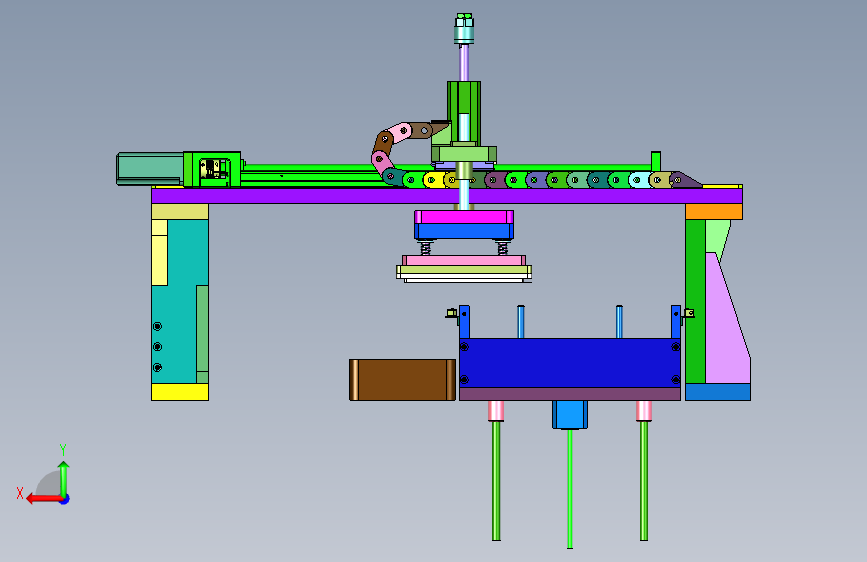Select the top screw on the teal left column
Image resolution: width=867 pixels, height=562 pixels.
[x=158, y=326]
